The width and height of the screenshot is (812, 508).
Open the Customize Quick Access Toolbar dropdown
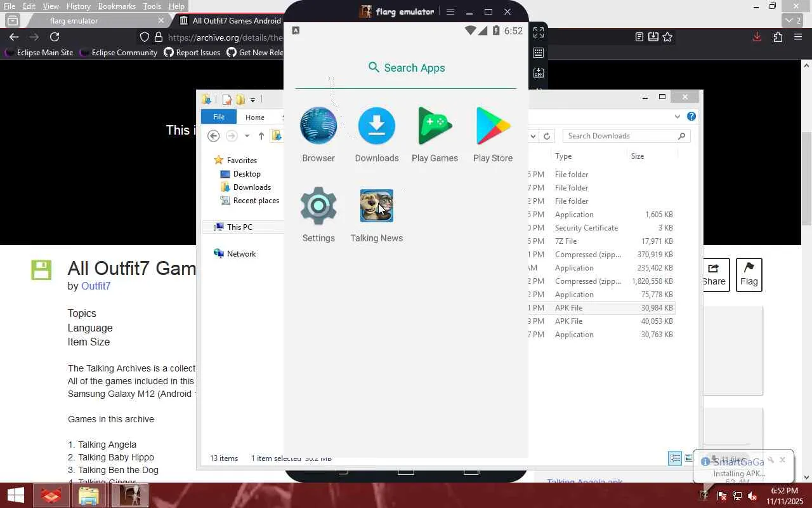click(252, 100)
